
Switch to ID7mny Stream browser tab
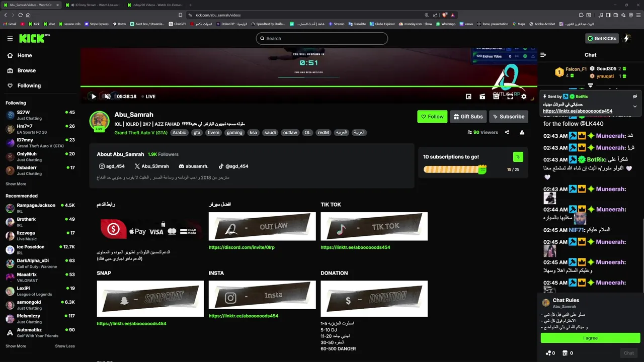point(93,5)
